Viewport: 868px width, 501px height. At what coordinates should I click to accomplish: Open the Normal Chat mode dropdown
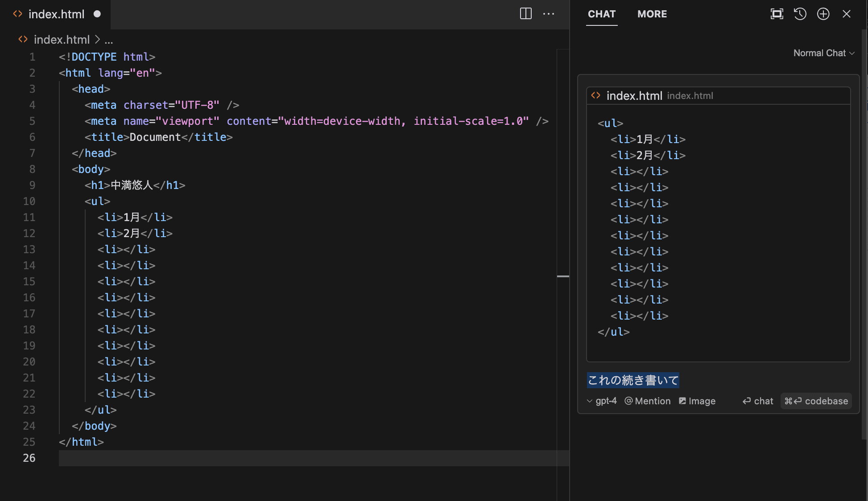[823, 53]
